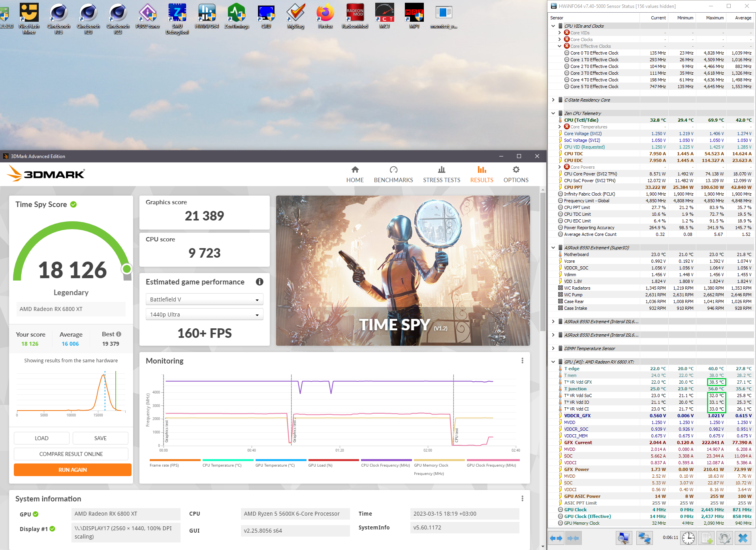Switch to the Benchmarks tab

point(393,174)
